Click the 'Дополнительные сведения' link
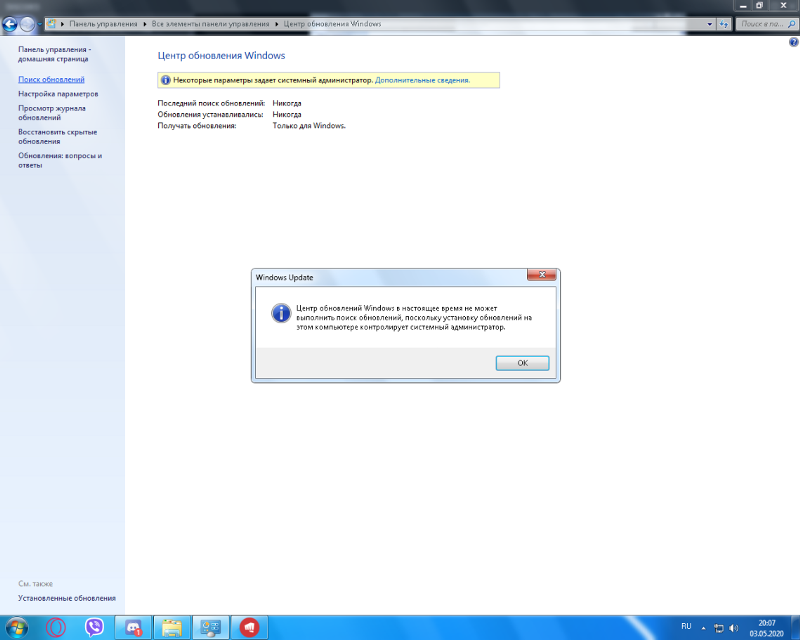This screenshot has height=640, width=800. point(422,80)
